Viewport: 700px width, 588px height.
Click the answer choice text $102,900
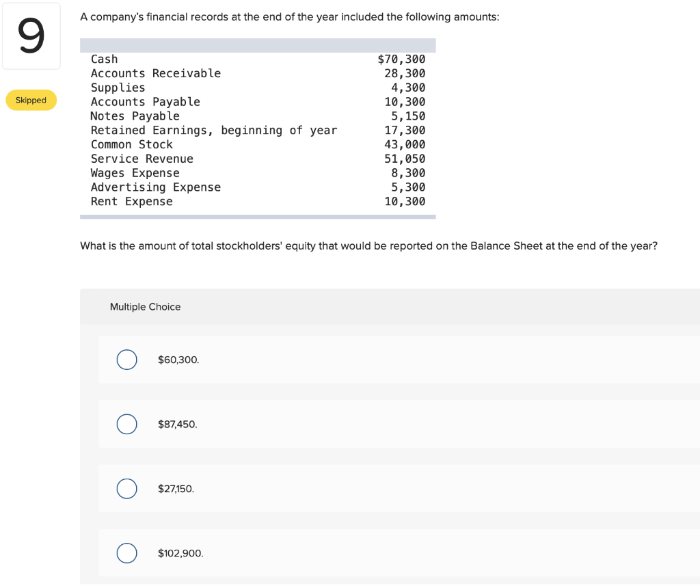tap(180, 552)
